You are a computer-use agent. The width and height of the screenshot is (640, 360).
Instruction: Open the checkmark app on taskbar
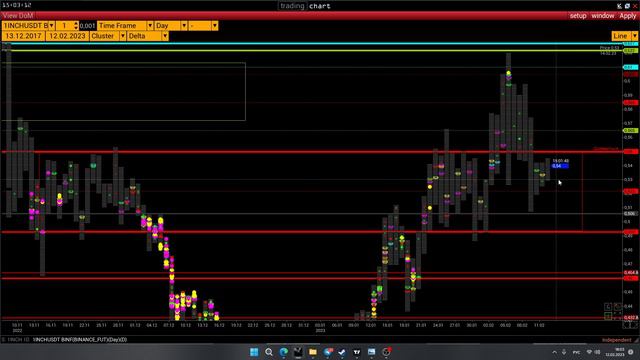click(342, 352)
